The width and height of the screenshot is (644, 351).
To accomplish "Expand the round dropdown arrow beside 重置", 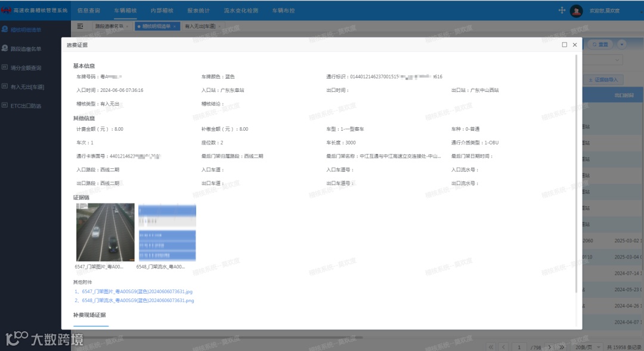I will point(621,44).
